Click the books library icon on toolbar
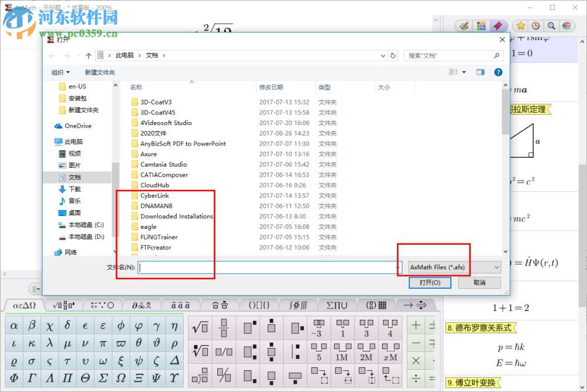This screenshot has width=587, height=392. (566, 26)
